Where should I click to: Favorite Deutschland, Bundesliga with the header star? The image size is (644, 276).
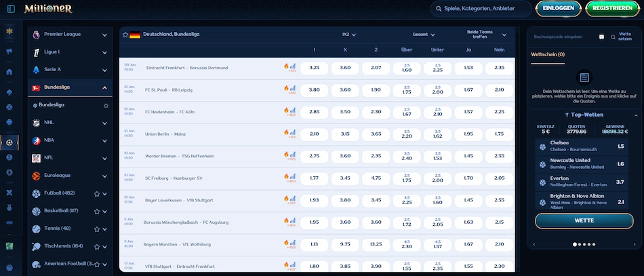coord(125,35)
